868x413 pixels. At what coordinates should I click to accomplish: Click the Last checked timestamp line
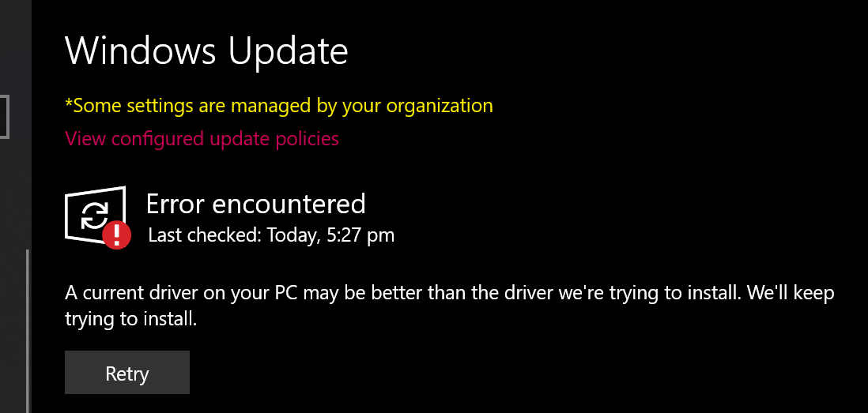point(271,235)
